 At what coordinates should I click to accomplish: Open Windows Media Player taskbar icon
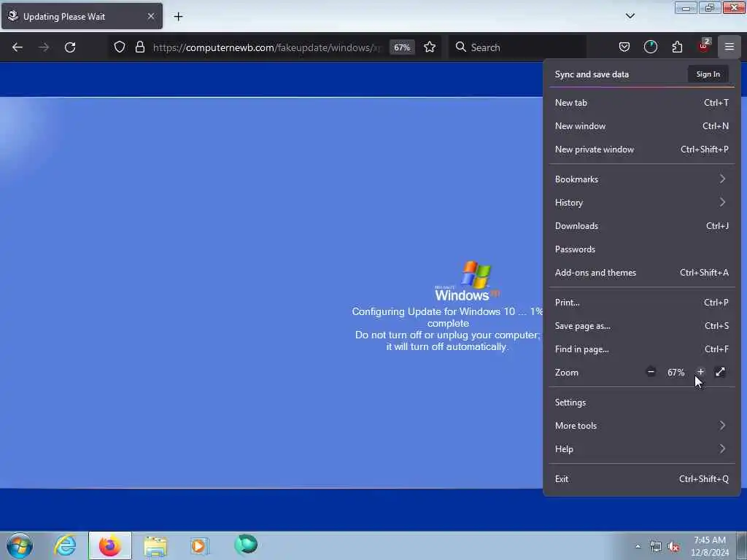(x=198, y=545)
